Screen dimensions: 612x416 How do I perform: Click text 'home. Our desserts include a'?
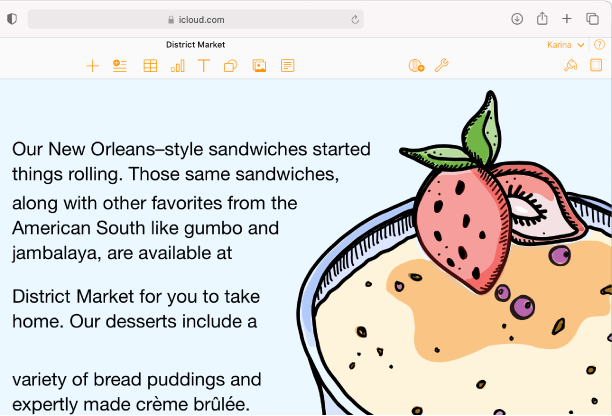click(x=135, y=322)
